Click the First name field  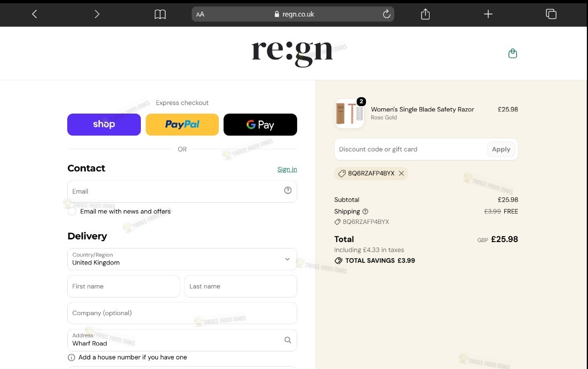click(124, 286)
